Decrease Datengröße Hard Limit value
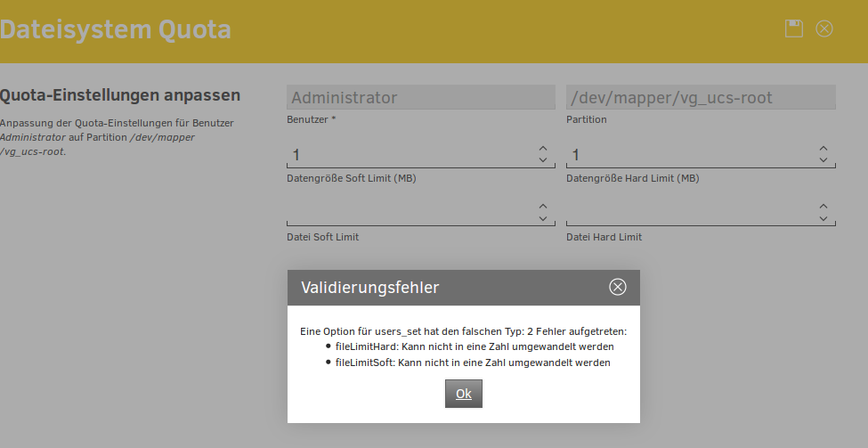This screenshot has width=868, height=448. coord(823,160)
